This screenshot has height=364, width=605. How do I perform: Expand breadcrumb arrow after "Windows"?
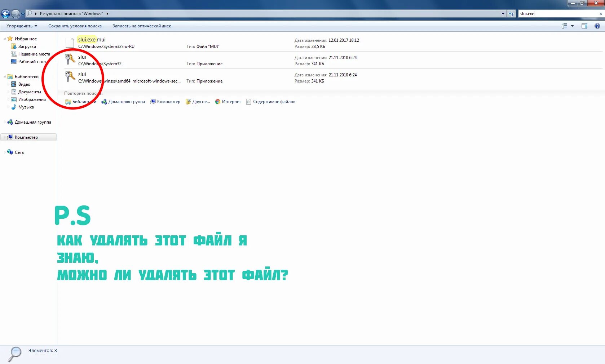pos(107,14)
